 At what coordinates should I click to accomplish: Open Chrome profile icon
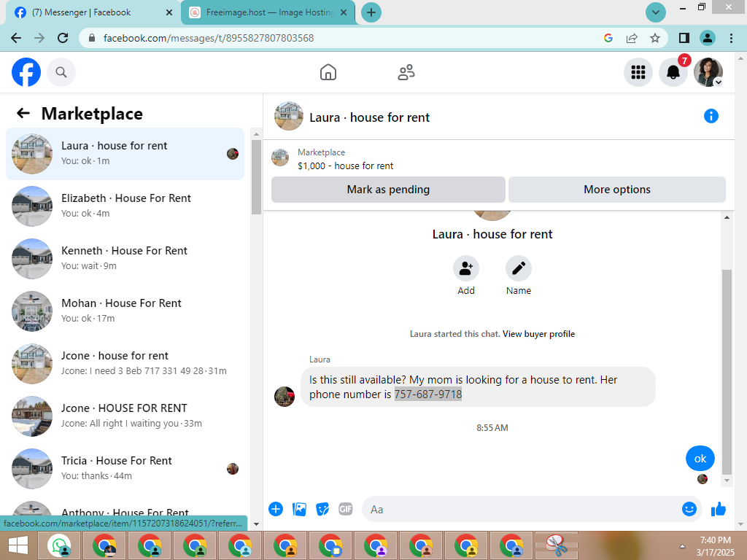(x=708, y=38)
